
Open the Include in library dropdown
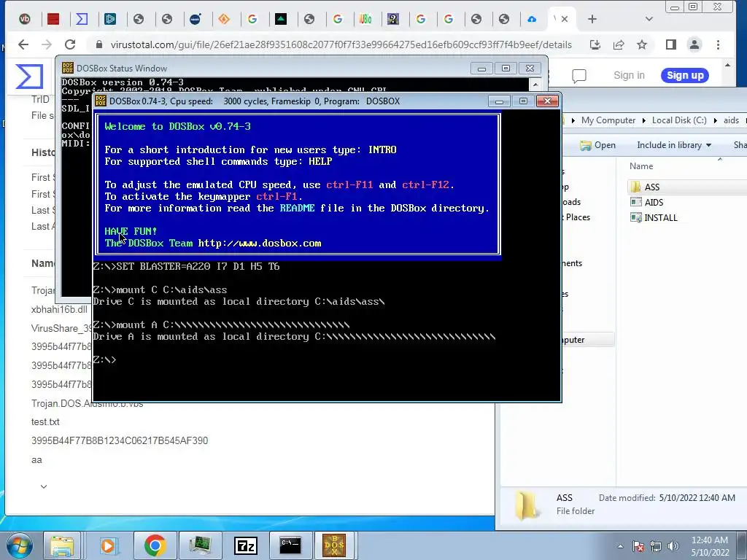click(x=674, y=145)
